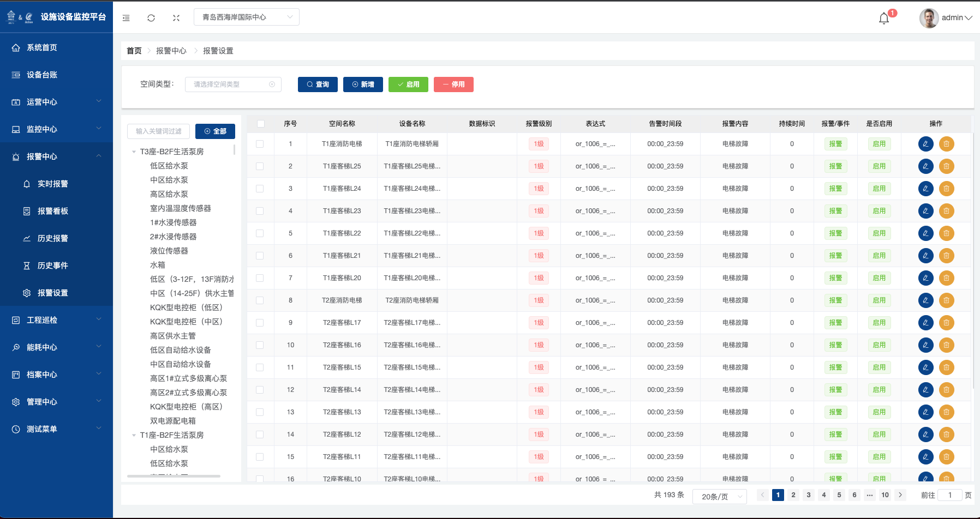This screenshot has width=980, height=519.
Task: Click the green 启用 button
Action: (x=408, y=85)
